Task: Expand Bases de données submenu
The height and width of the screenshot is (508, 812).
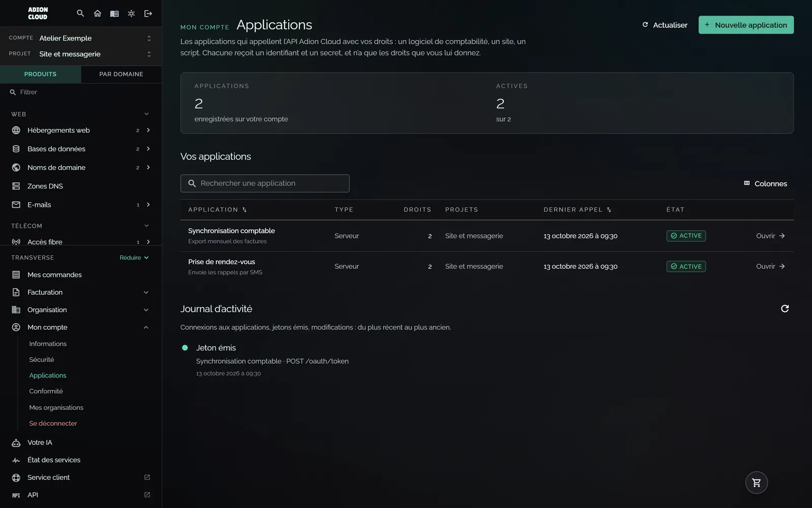Action: 148,149
